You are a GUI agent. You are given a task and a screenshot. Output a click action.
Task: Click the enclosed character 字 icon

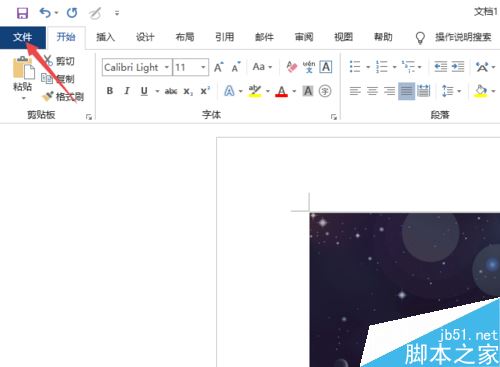(325, 91)
